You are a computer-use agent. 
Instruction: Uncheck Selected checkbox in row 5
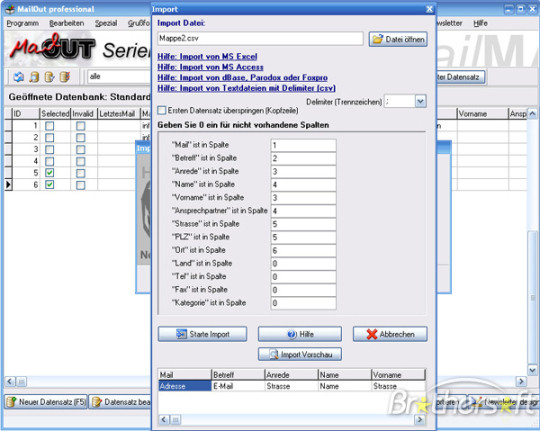(x=50, y=173)
